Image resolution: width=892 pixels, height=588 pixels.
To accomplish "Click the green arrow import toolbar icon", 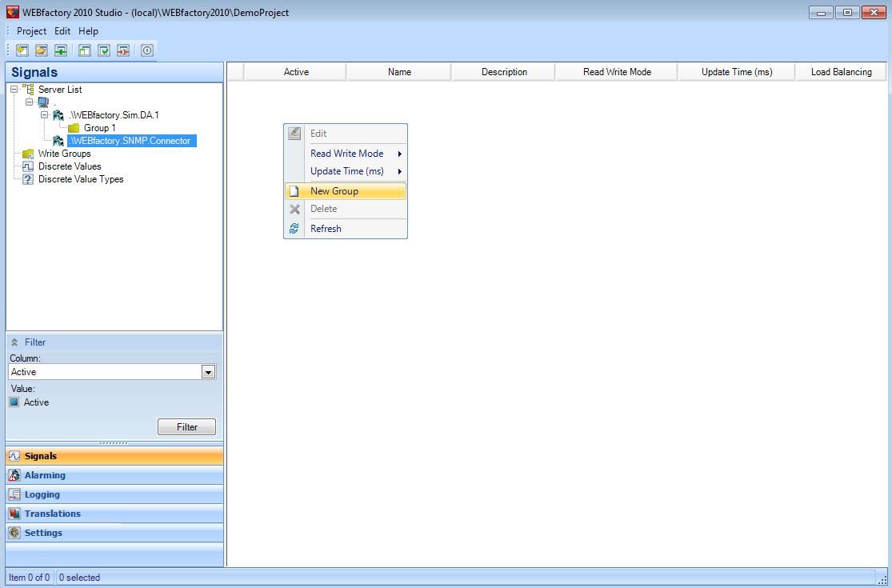I will 61,50.
